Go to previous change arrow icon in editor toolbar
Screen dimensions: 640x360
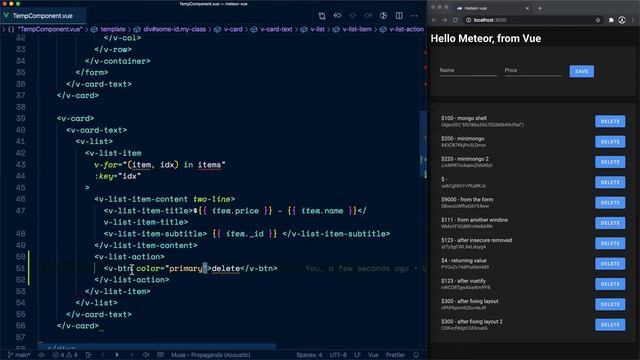point(338,16)
